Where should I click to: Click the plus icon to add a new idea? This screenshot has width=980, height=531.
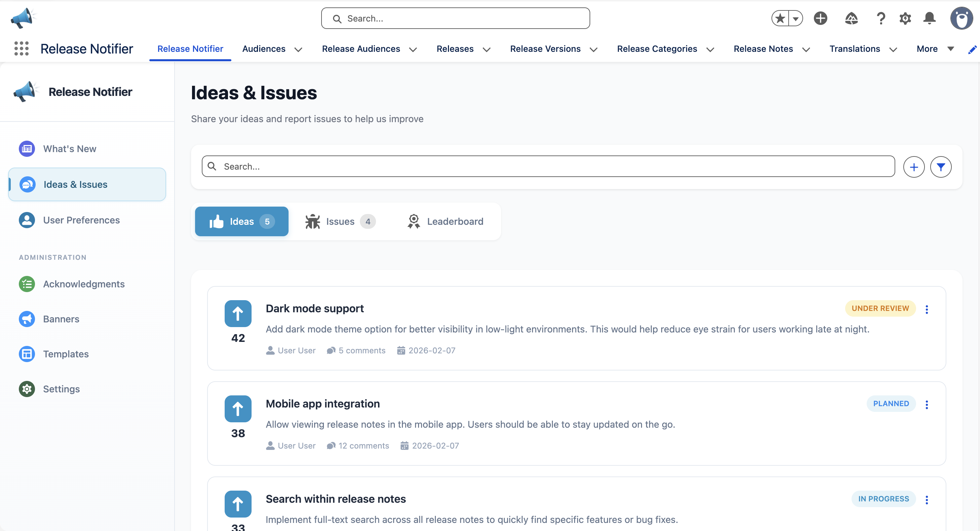pos(914,167)
